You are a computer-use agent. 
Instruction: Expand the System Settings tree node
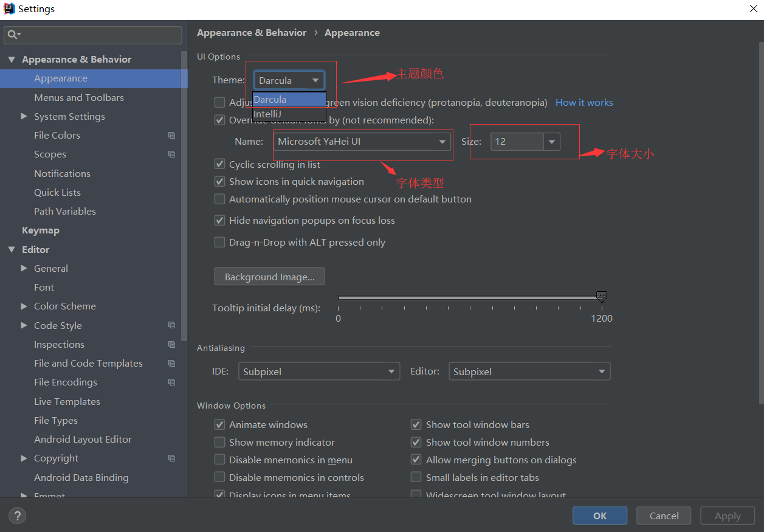[x=24, y=116]
